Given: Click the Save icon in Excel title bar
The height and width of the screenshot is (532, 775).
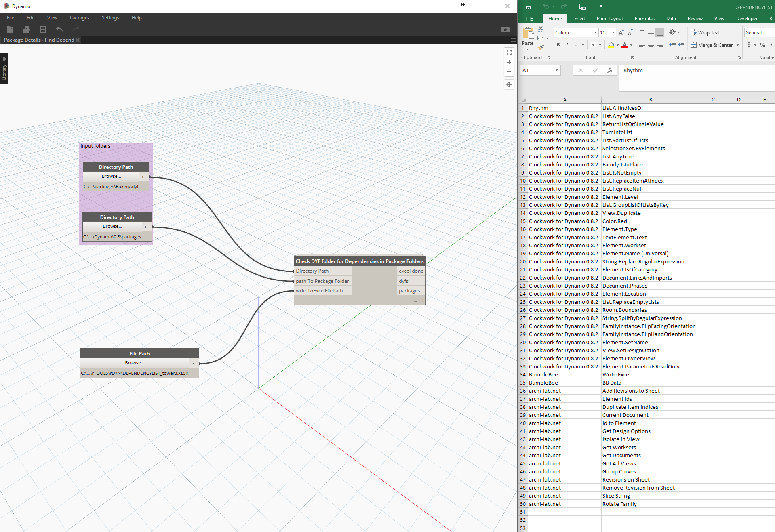Looking at the screenshot, I should 529,6.
